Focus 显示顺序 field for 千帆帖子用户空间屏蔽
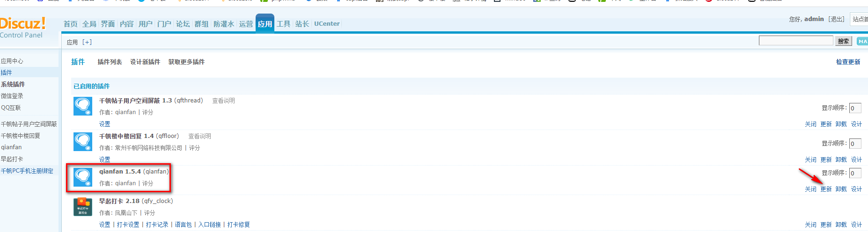Screen dimensions: 868x232 point(855,108)
